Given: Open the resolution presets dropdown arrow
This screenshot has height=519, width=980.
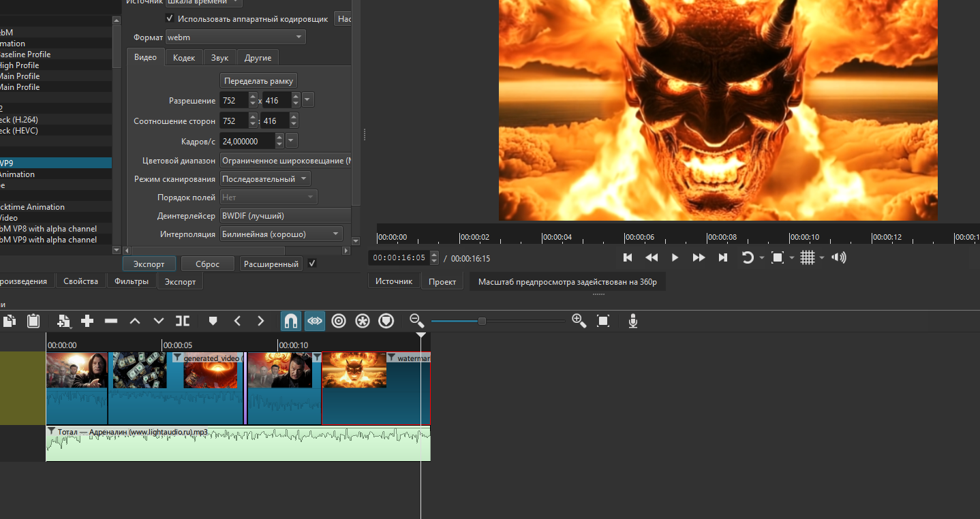Looking at the screenshot, I should pos(308,100).
